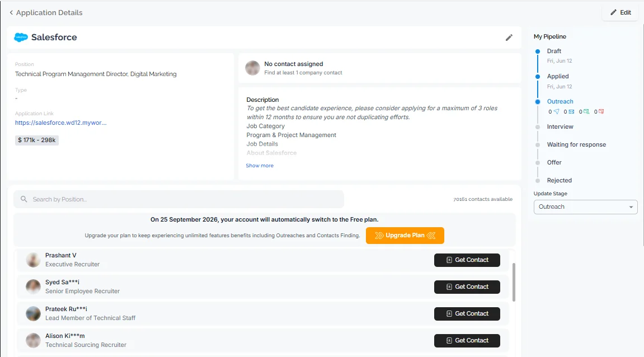This screenshot has height=357, width=644.
Task: Get contact for Alison Ki***m
Action: pos(467,341)
